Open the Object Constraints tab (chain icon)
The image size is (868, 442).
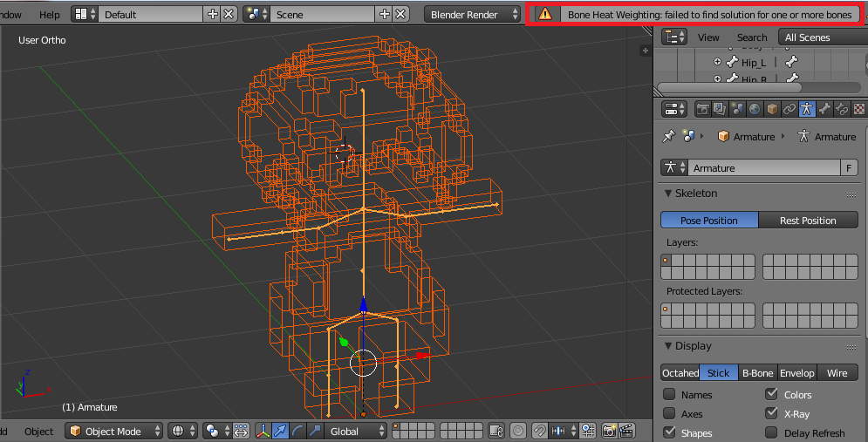(x=789, y=109)
